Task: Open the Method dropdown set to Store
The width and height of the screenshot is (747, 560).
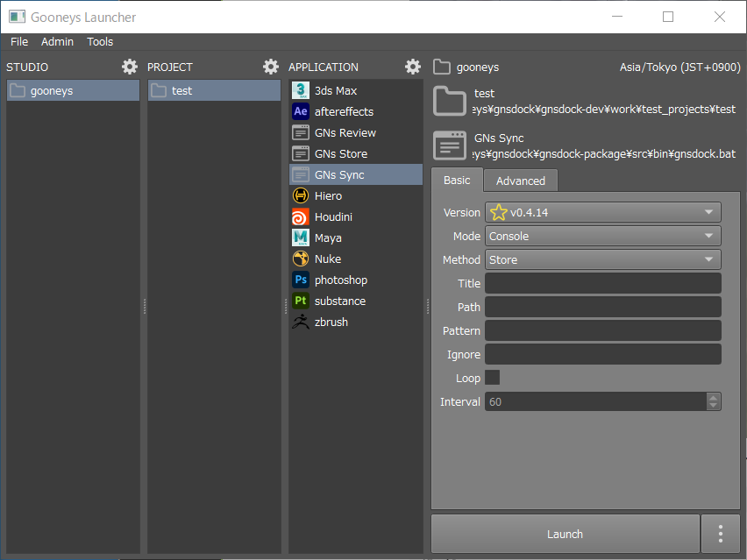Action: (x=602, y=259)
